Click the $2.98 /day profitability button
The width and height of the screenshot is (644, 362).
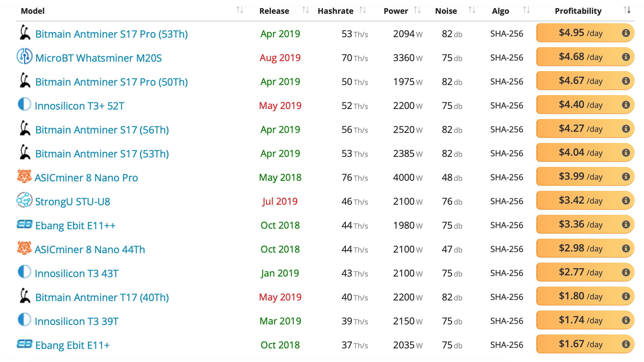pyautogui.click(x=585, y=248)
